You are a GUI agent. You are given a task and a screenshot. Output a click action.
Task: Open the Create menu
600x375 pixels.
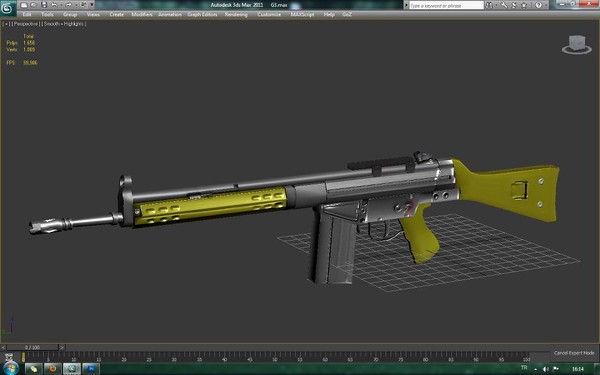tap(117, 15)
